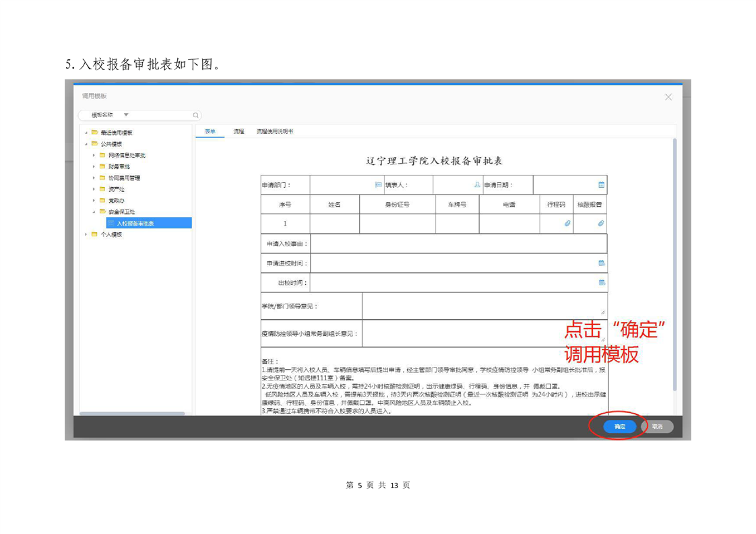This screenshot has width=756, height=534.
Task: Click the 车牌号 cell in row 1
Action: [457, 224]
